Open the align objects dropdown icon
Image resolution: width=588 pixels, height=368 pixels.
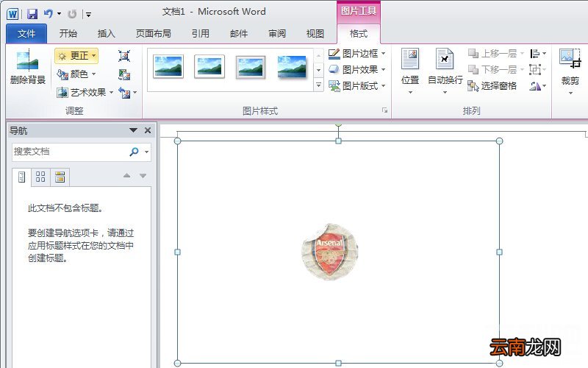pos(538,54)
